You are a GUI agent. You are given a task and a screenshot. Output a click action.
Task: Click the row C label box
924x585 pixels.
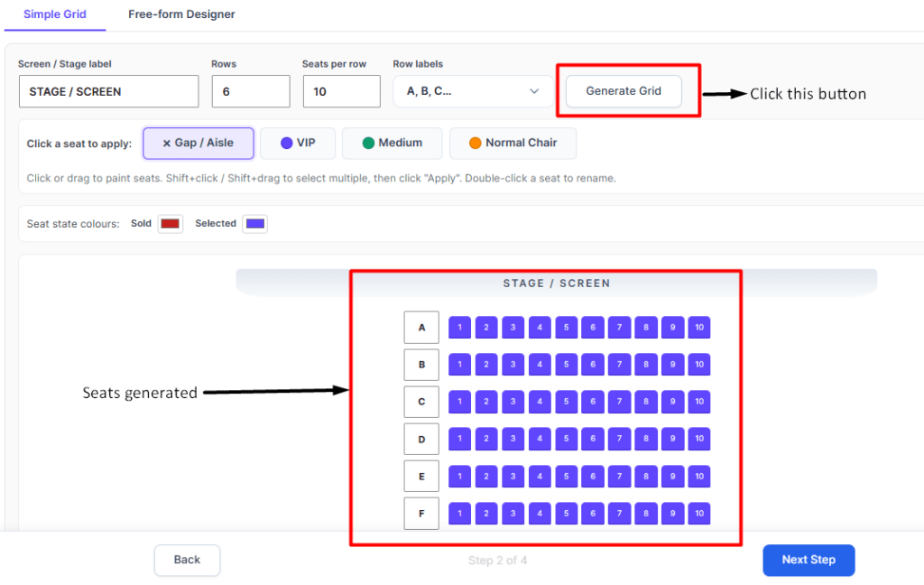pos(421,402)
